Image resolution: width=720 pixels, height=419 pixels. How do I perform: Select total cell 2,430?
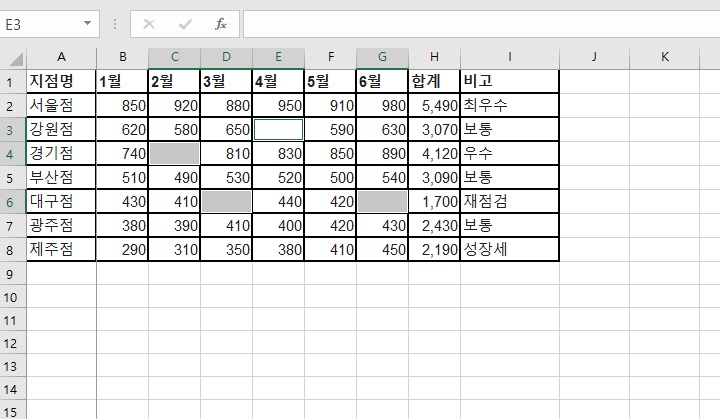(434, 225)
